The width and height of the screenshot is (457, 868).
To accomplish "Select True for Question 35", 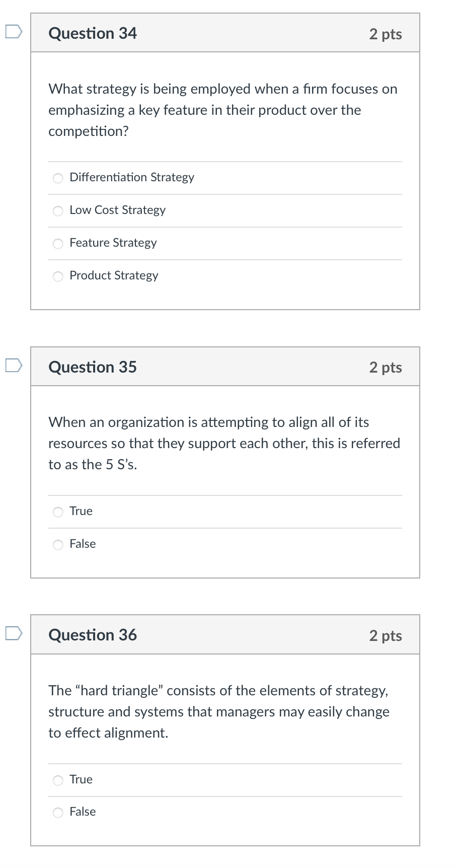I will pos(58,512).
